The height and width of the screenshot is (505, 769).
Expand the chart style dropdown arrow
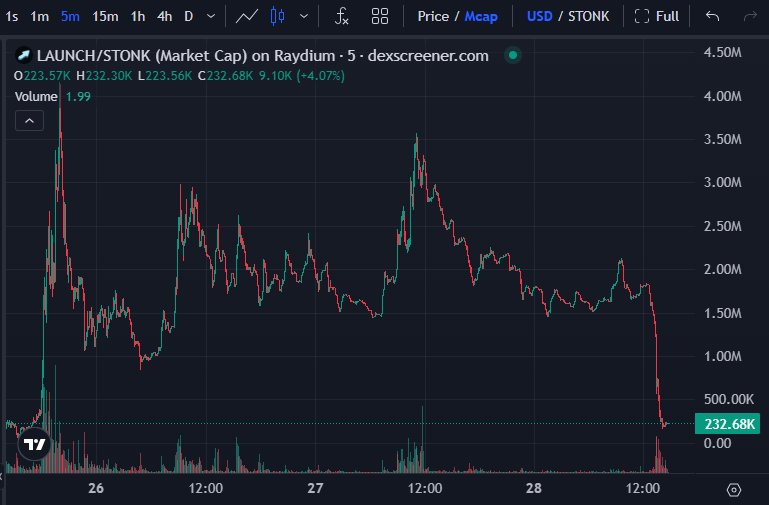pos(304,17)
